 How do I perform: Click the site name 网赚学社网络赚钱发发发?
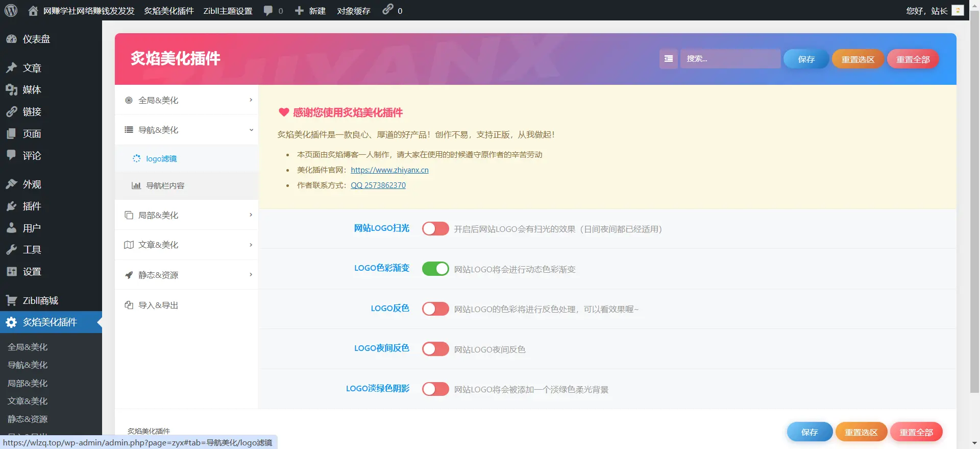[89, 11]
